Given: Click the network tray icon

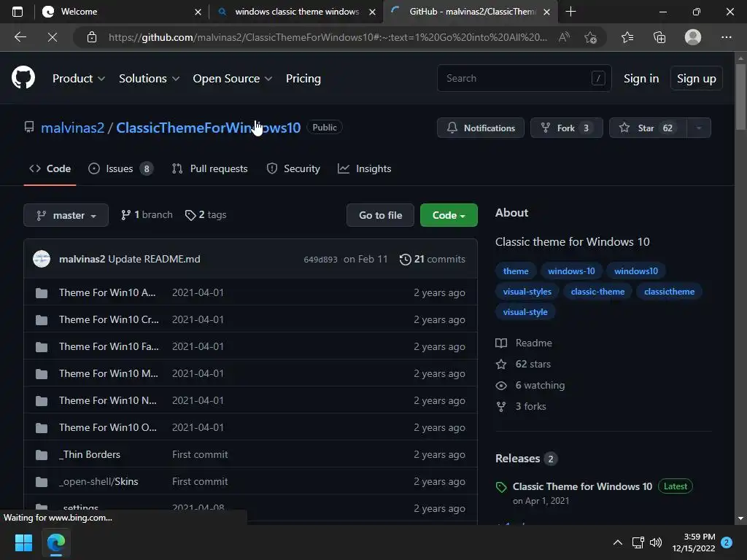Looking at the screenshot, I should (638, 542).
